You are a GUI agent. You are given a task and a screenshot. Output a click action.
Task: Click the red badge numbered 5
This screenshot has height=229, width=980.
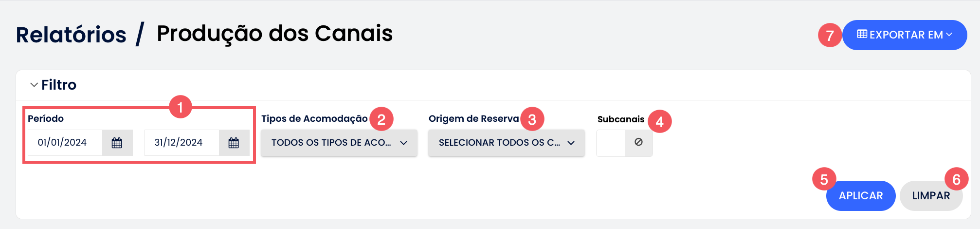pyautogui.click(x=824, y=179)
